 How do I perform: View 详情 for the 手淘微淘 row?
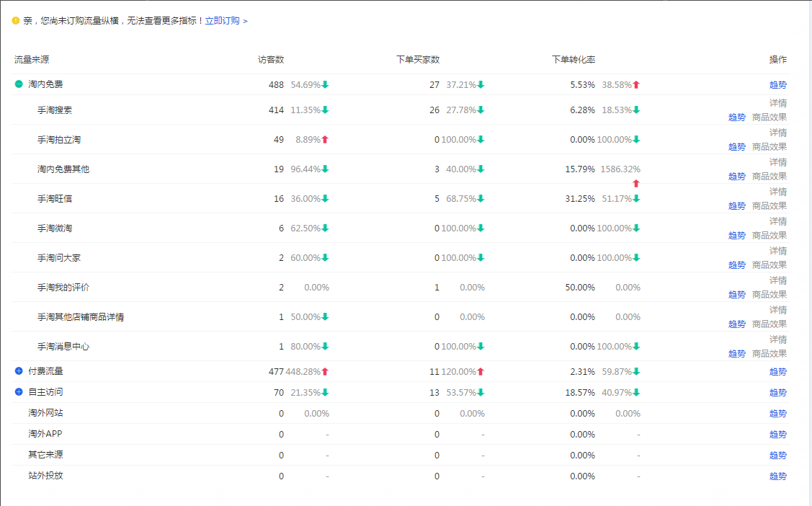tap(778, 221)
